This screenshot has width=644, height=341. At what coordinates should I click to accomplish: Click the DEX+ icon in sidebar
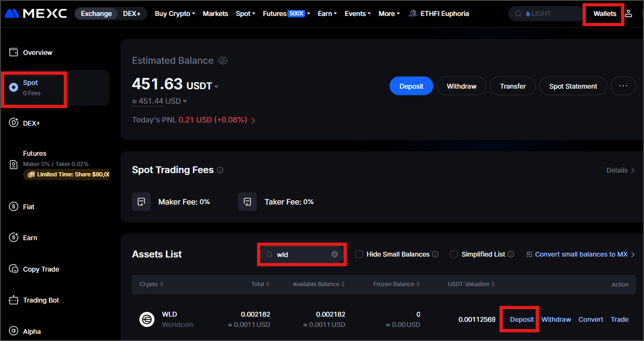[x=14, y=123]
